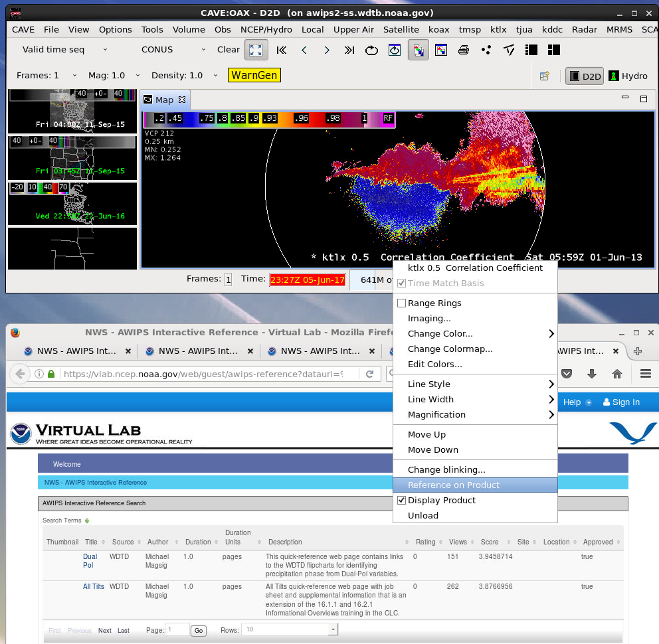This screenshot has width=659, height=644.
Task: Select the Wed 22-Jun-16 side pane thumbnail
Action: pos(72,204)
